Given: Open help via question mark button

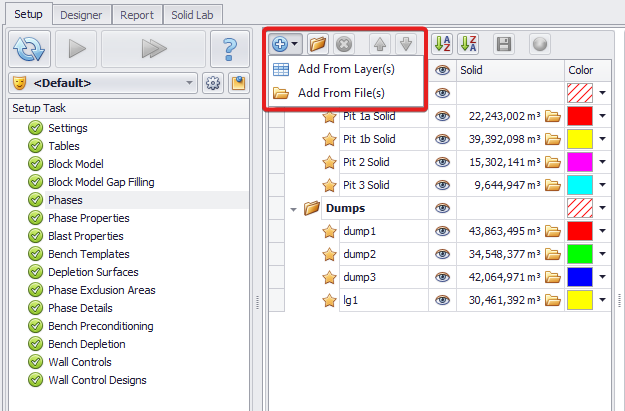Looking at the screenshot, I should (230, 49).
